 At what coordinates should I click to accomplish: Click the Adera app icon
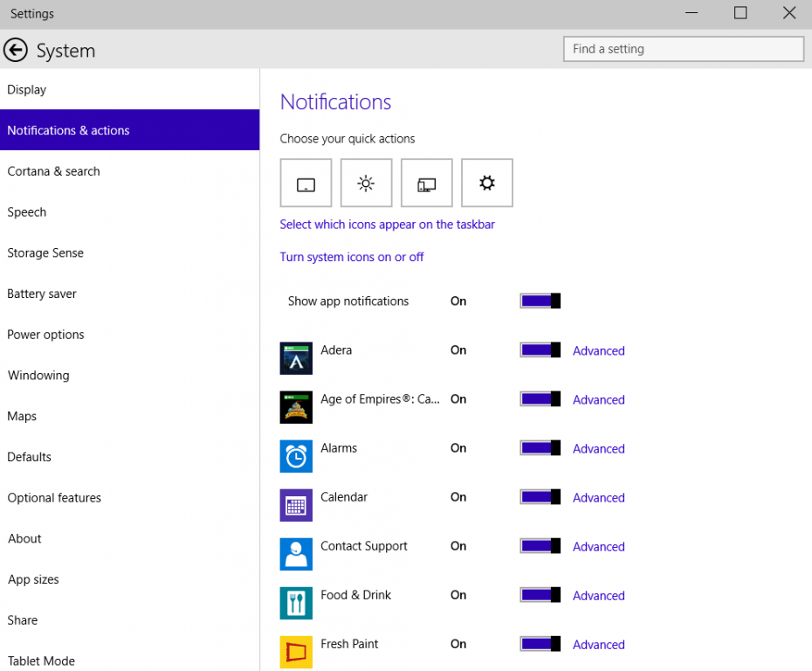pos(296,358)
